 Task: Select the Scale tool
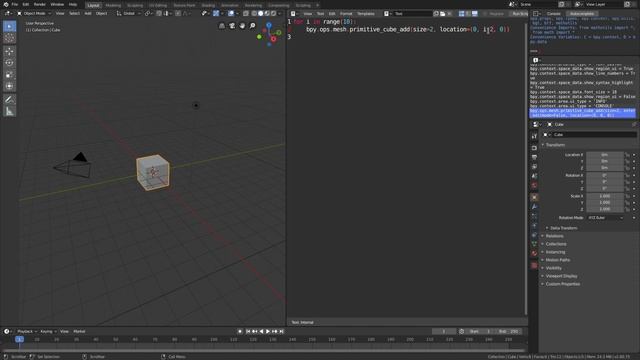(x=9, y=75)
